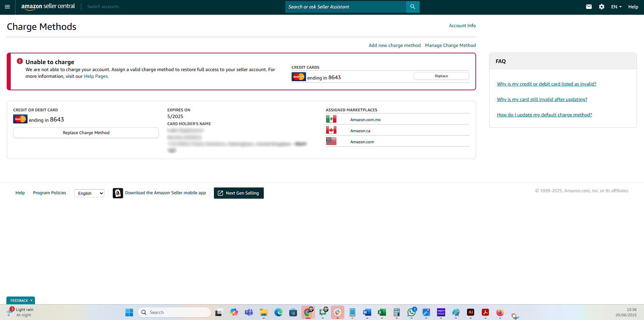This screenshot has width=644, height=320.
Task: Click the Amazon Seller Central logo
Action: (48, 6)
